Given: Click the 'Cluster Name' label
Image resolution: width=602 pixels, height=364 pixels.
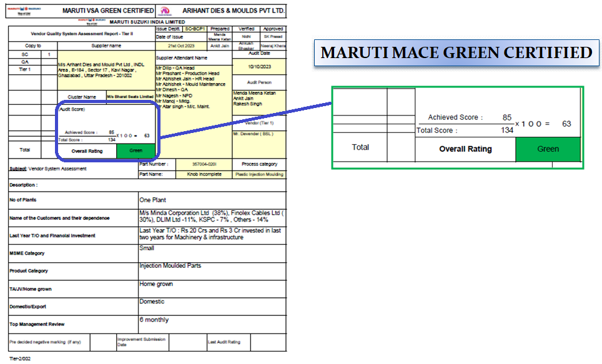Looking at the screenshot, I should coord(82,97).
